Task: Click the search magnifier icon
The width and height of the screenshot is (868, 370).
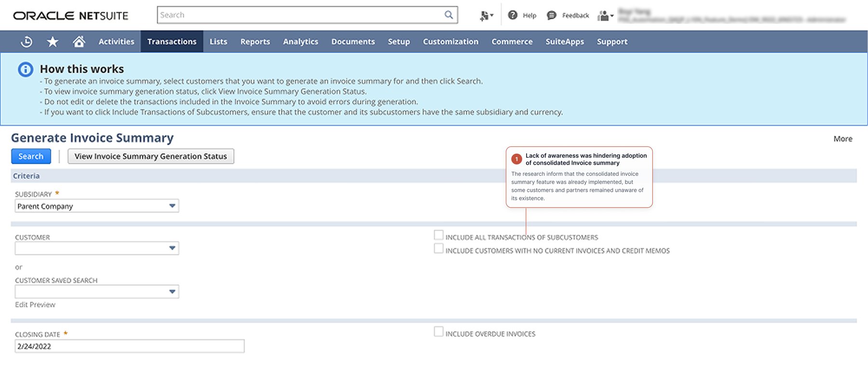Action: (x=448, y=15)
